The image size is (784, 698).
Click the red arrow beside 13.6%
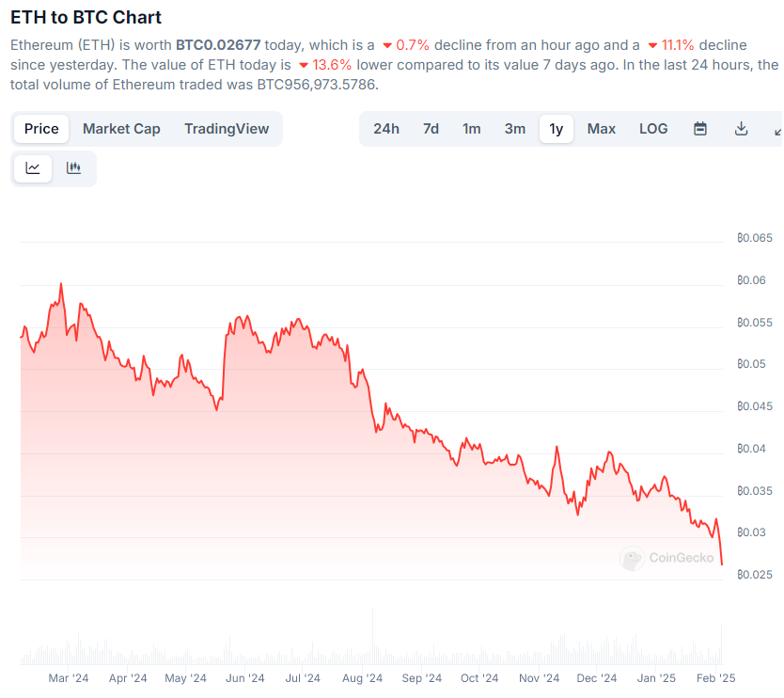(303, 65)
